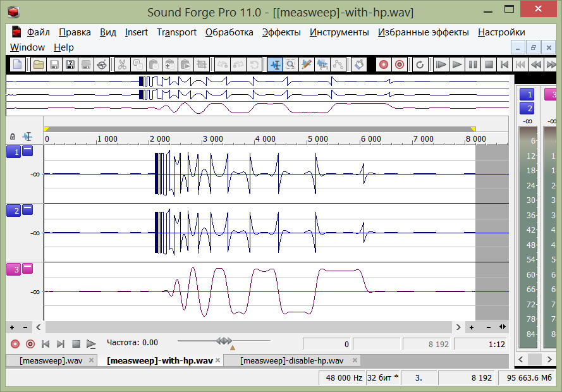Click the Save As floppy icon

click(x=70, y=65)
